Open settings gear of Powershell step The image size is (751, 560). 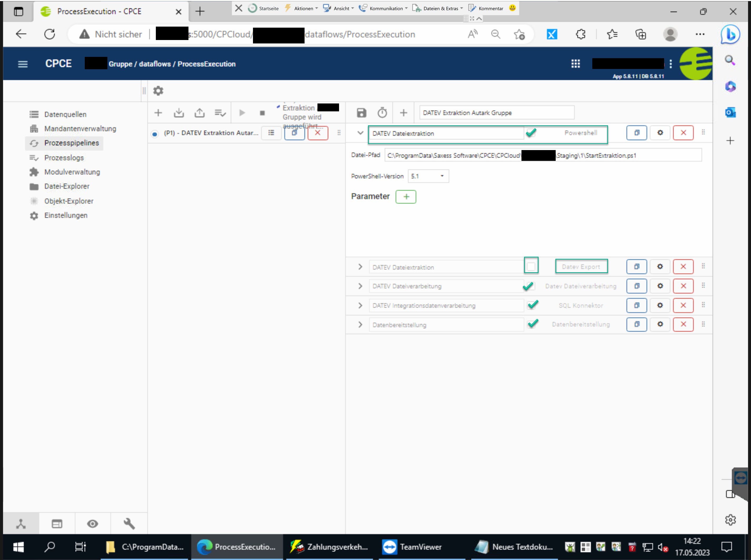[x=660, y=132]
